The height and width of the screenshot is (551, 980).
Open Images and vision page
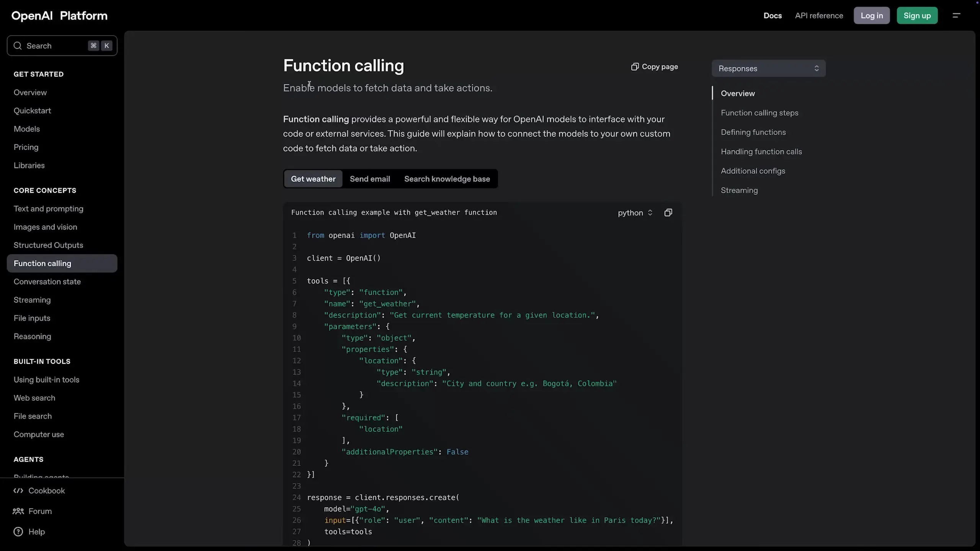tap(45, 227)
